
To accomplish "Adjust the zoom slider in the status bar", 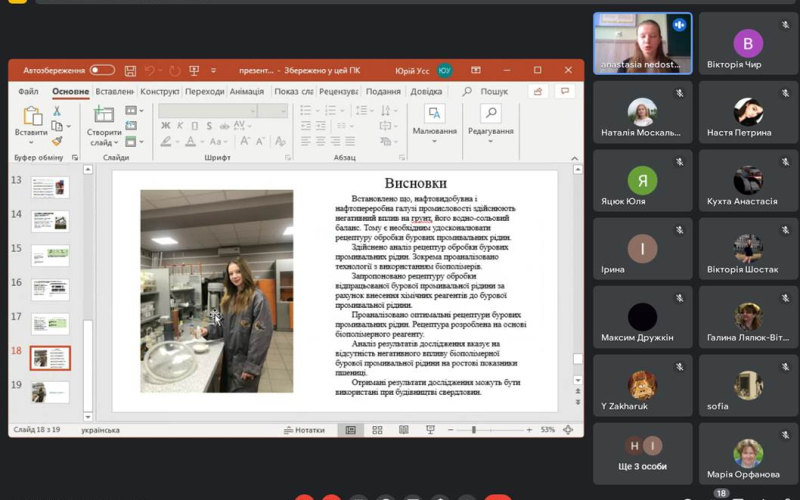I will click(474, 430).
